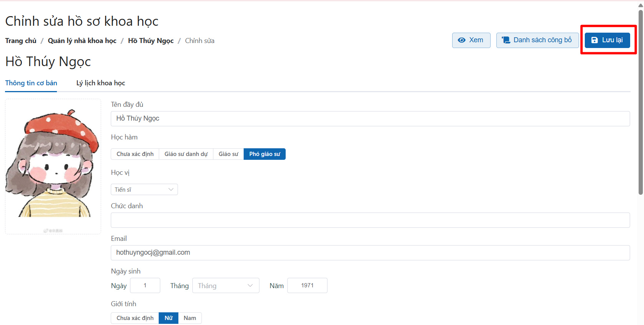Image resolution: width=644 pixels, height=325 pixels.
Task: Focus the Email input field
Action: pyautogui.click(x=370, y=252)
